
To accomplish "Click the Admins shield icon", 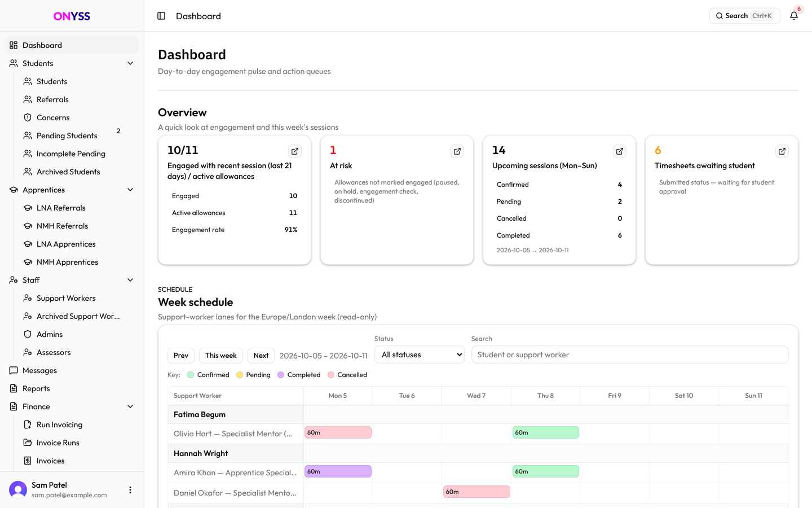I will (x=28, y=334).
